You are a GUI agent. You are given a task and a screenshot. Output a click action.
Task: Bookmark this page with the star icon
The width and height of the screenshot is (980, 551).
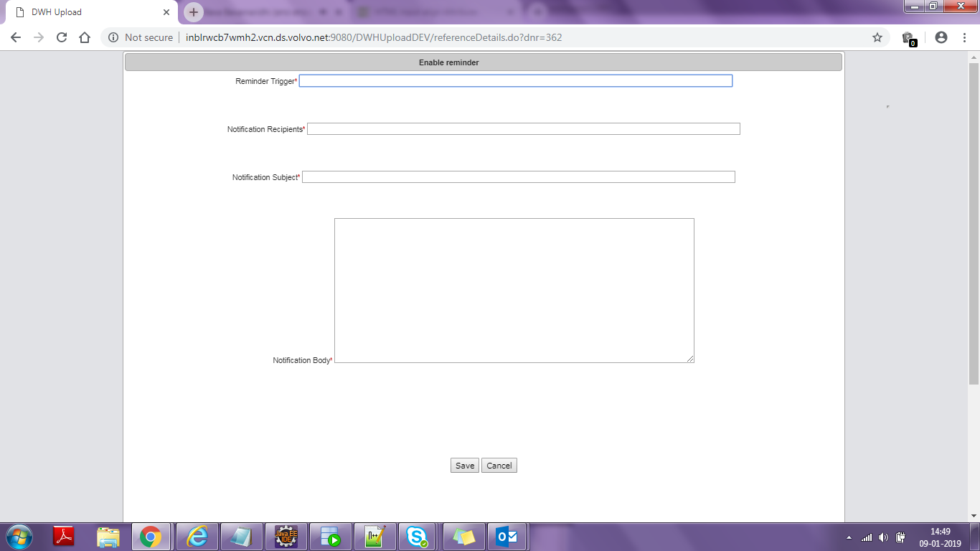click(877, 37)
